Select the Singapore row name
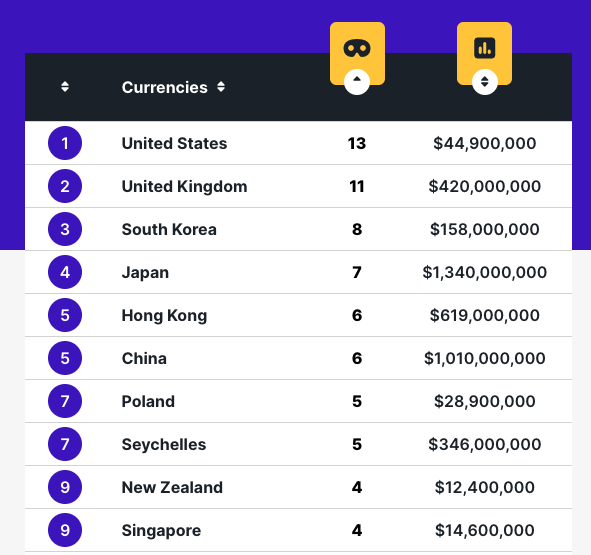This screenshot has width=591, height=555. 161,530
